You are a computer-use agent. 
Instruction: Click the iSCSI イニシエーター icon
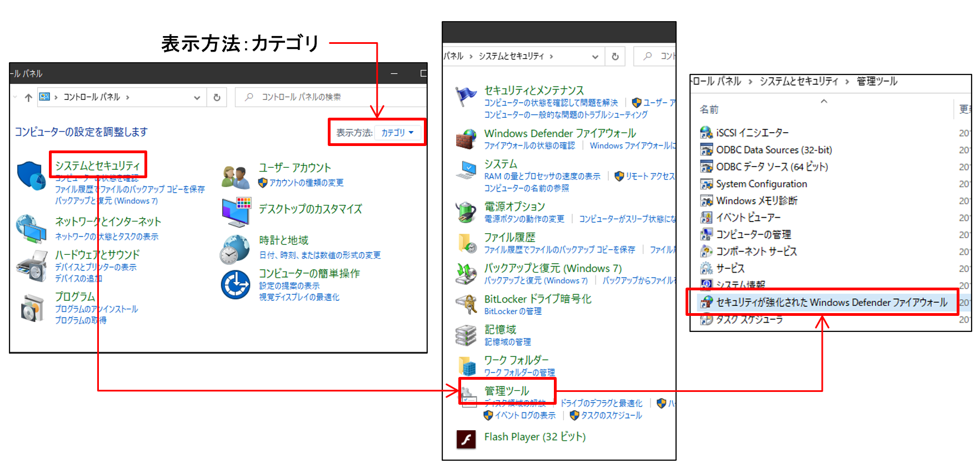pyautogui.click(x=706, y=133)
